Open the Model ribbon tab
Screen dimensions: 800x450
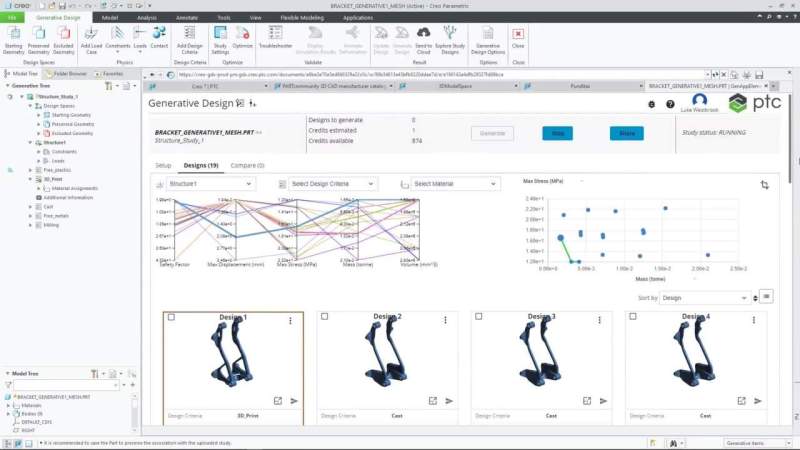click(110, 17)
